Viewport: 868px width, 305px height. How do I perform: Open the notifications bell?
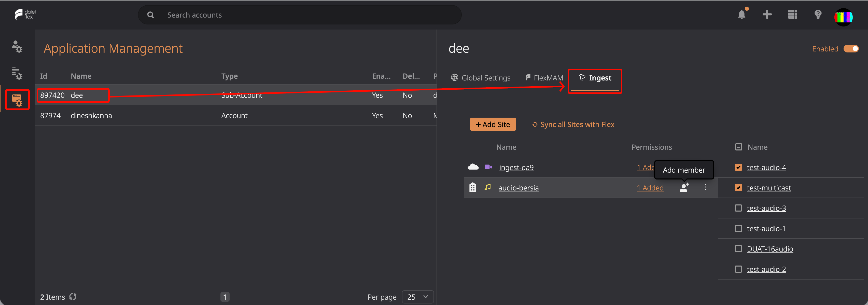(742, 15)
